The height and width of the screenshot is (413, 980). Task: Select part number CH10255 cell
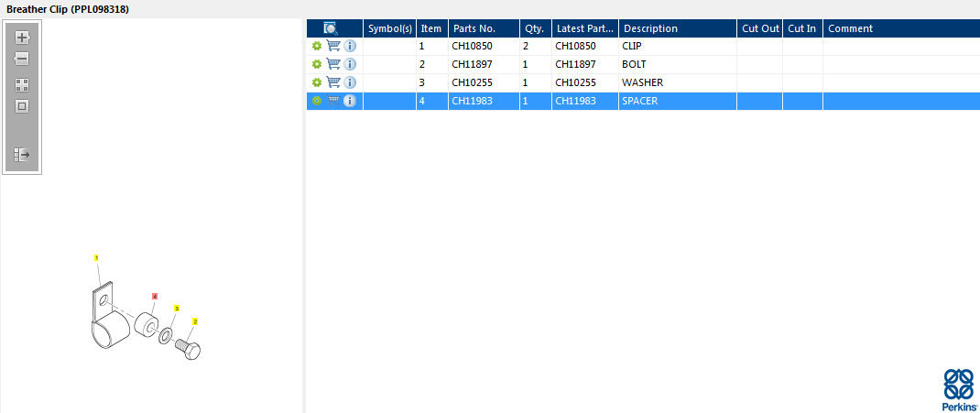click(484, 82)
